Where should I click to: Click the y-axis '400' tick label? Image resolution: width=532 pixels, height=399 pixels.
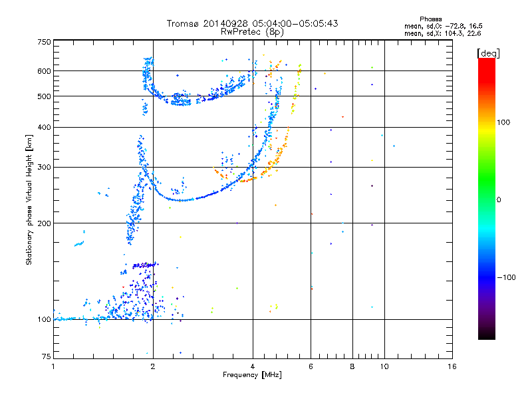click(44, 127)
